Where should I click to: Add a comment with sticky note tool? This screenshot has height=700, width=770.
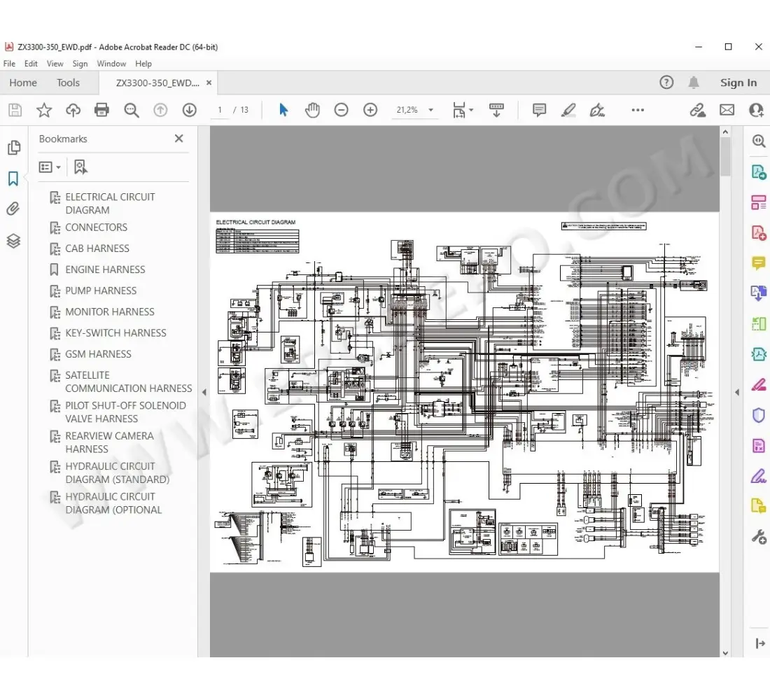(539, 110)
